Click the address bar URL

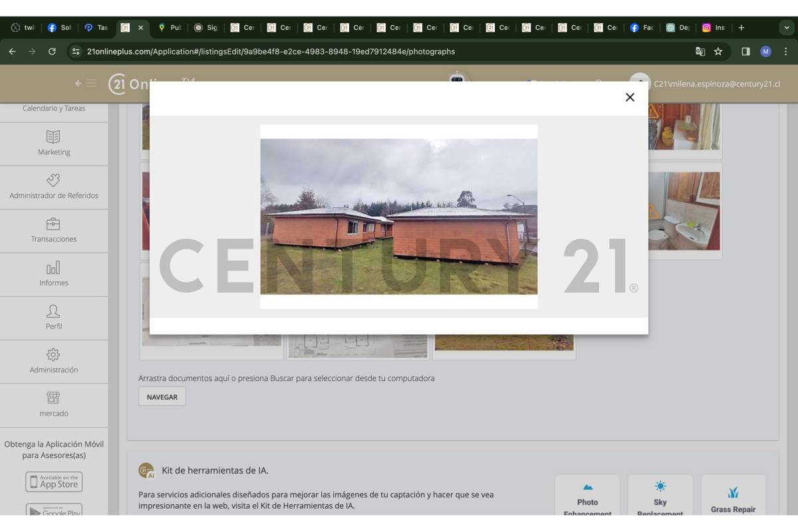pos(271,51)
